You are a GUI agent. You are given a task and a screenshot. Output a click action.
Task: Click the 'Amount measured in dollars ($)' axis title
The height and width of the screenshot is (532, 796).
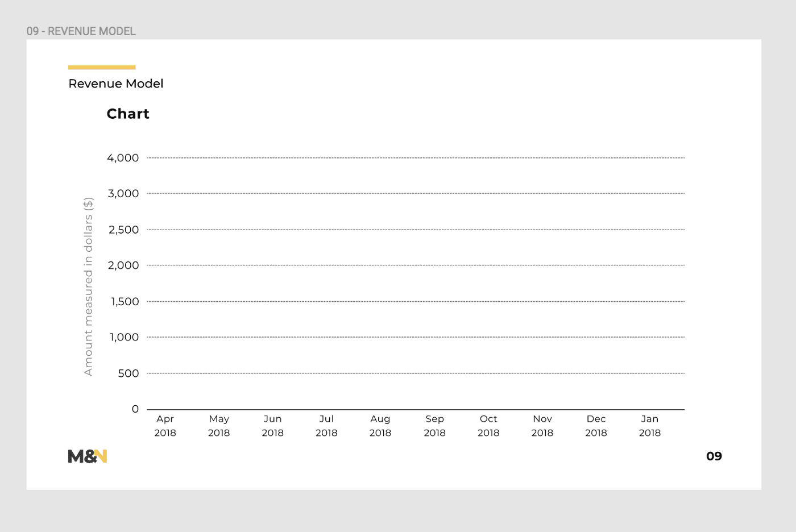[x=88, y=286]
